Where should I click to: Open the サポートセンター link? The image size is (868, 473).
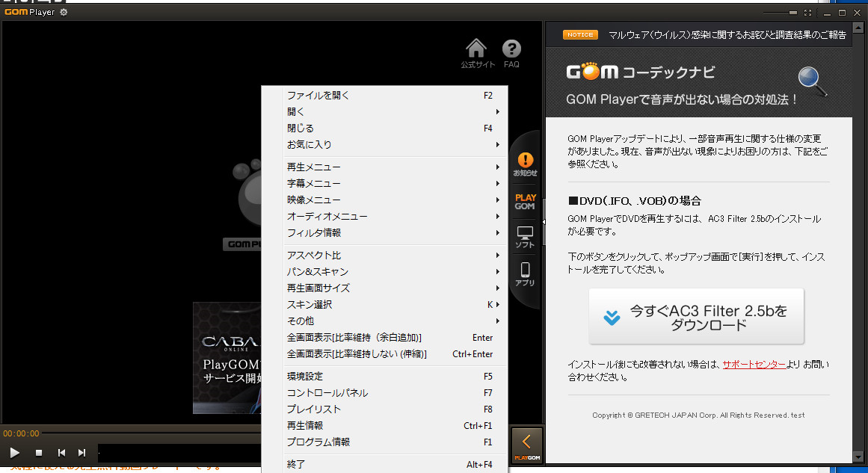pos(754,365)
